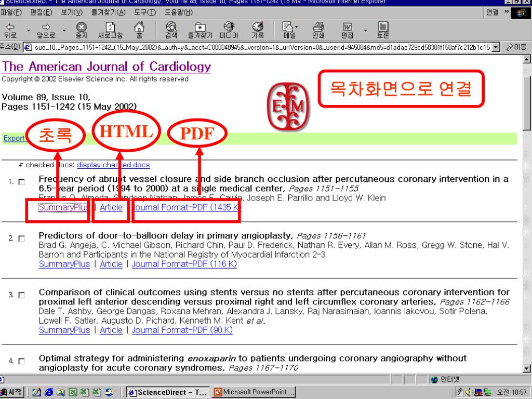532x399 pixels.
Task: Open the 검색 search pane icon
Action: point(171,31)
